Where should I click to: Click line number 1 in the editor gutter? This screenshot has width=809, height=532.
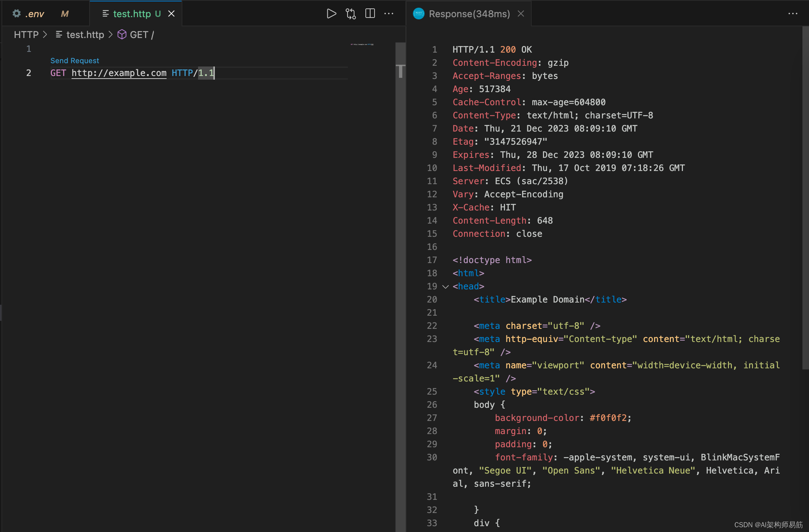pos(29,49)
